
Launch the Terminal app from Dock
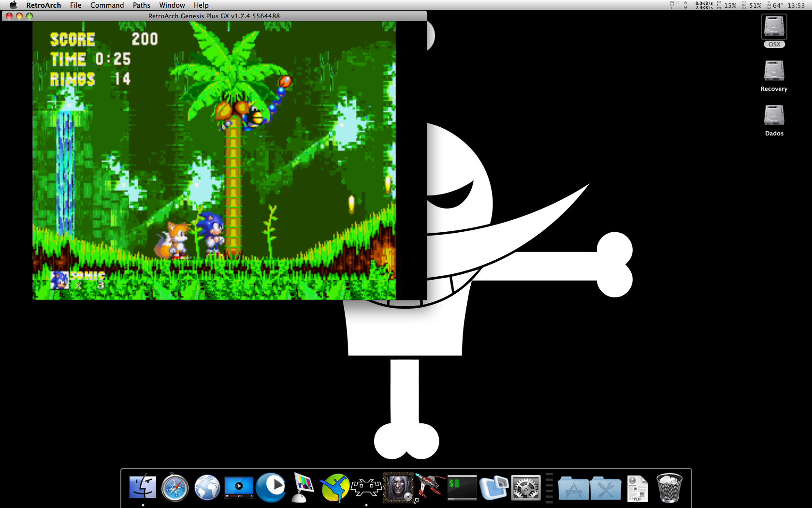[462, 487]
